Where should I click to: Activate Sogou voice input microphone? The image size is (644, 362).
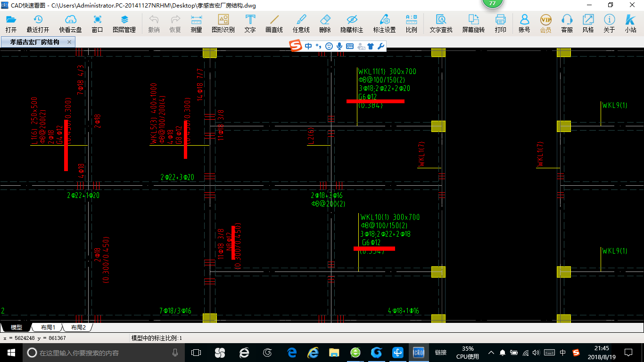coord(339,46)
